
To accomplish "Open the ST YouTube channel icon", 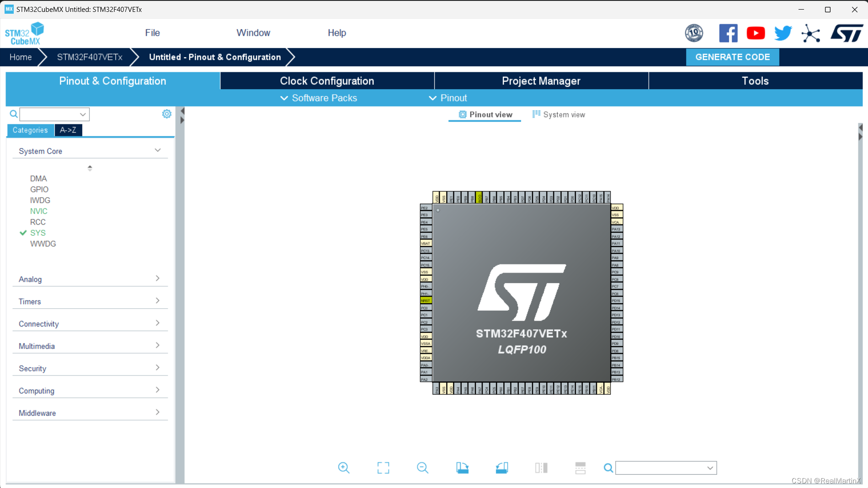I will click(x=756, y=33).
